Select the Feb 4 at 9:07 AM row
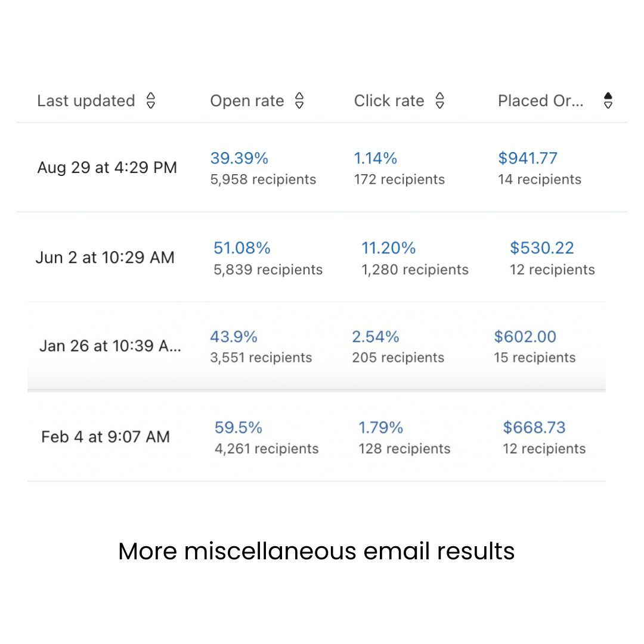The image size is (644, 644). tap(317, 436)
